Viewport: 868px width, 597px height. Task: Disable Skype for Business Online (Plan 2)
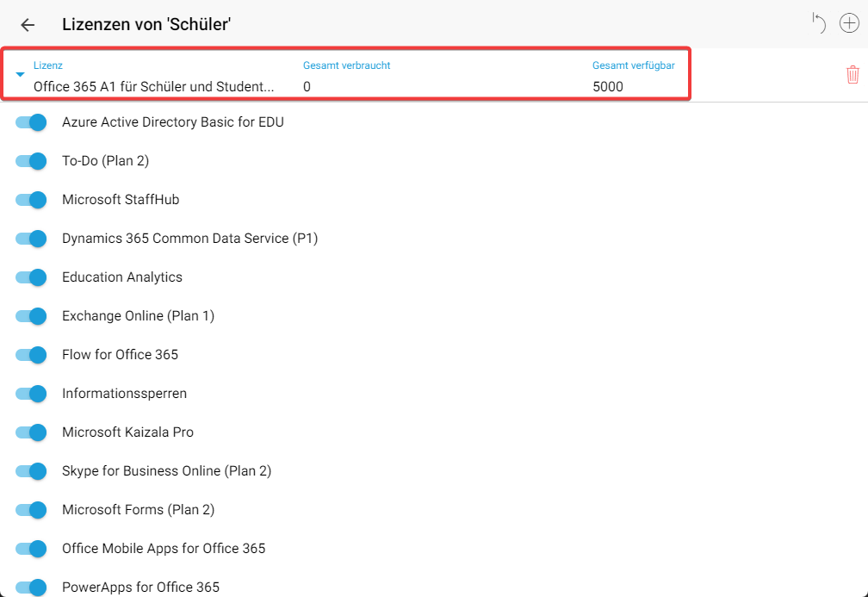[31, 471]
